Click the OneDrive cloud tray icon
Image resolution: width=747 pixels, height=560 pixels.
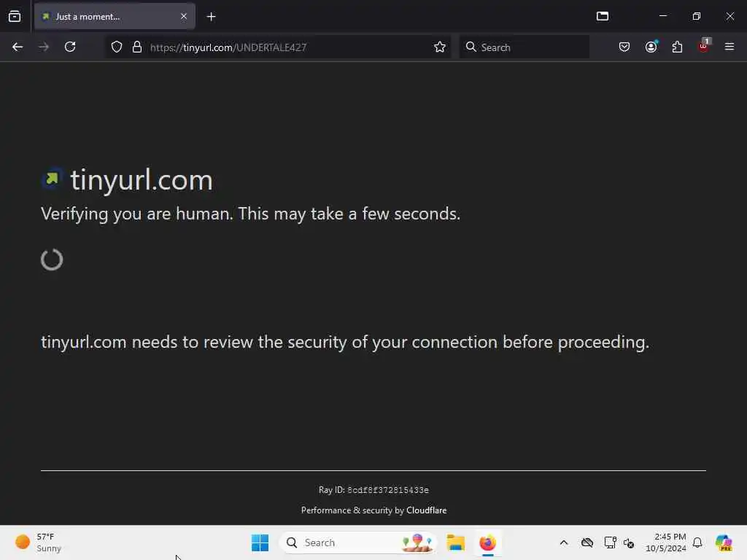[587, 542]
